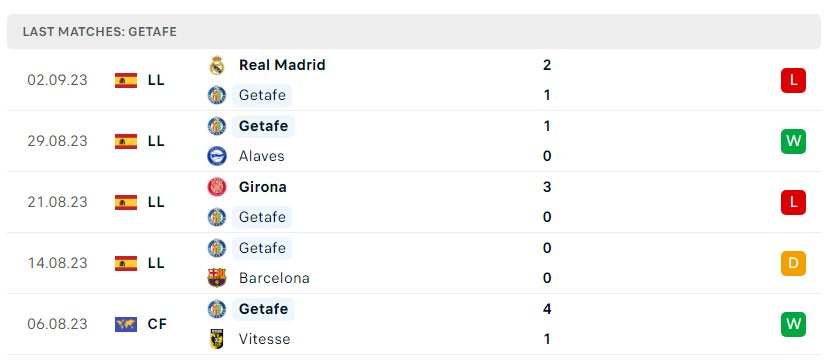
Task: Click the Girona club crest icon
Action: pos(216,187)
